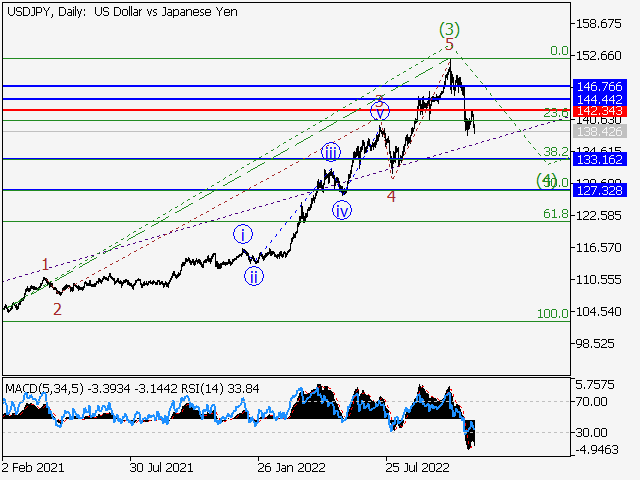640x480 pixels.
Task: Select the blue price label 144.442
Action: [600, 99]
